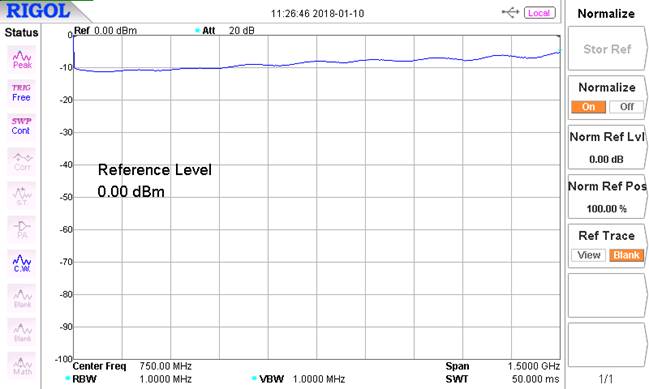Select the Normalize menu title

606,14
